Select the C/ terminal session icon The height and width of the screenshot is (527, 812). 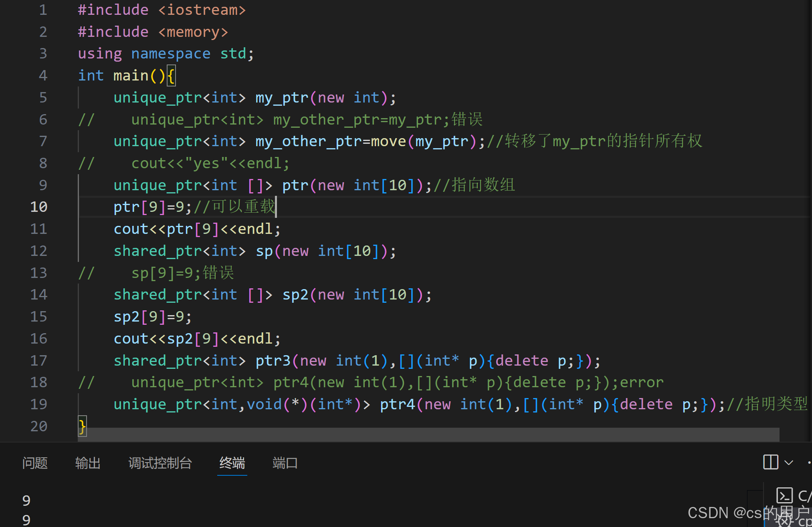[x=784, y=495]
